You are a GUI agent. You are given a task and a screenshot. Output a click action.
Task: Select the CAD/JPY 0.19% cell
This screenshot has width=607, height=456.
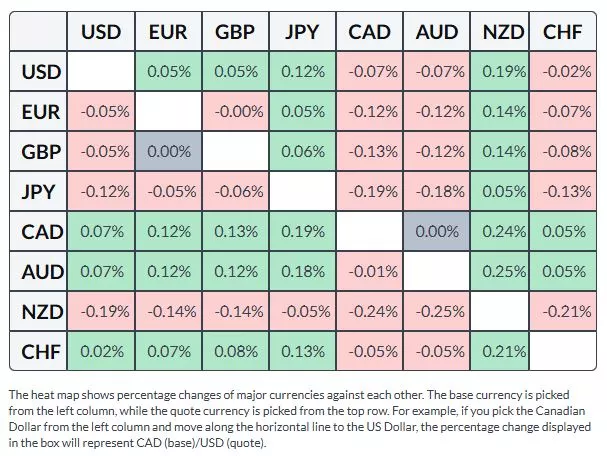302,231
